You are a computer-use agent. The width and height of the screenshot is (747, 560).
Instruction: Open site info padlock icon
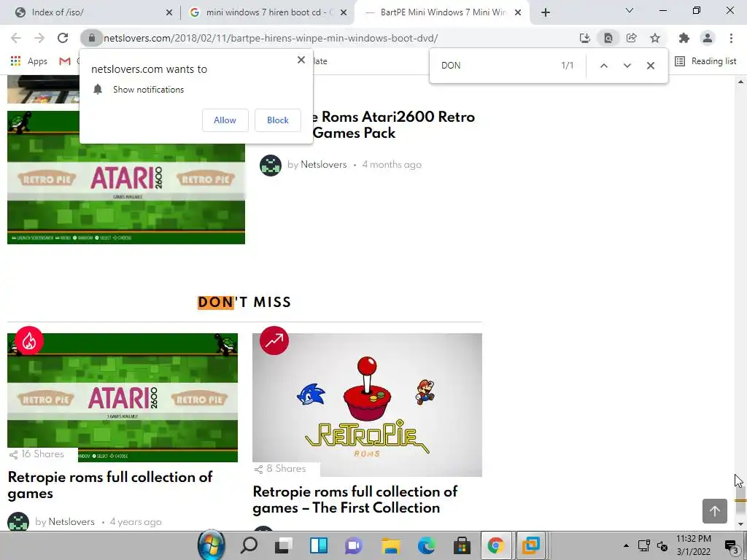(x=91, y=38)
